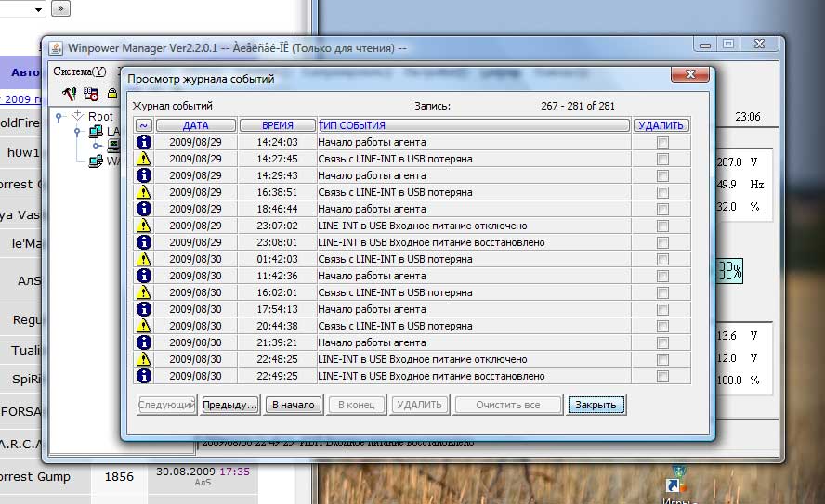Click warning icon of 23:07:02 event row
Image resolution: width=825 pixels, height=504 pixels.
tap(144, 226)
